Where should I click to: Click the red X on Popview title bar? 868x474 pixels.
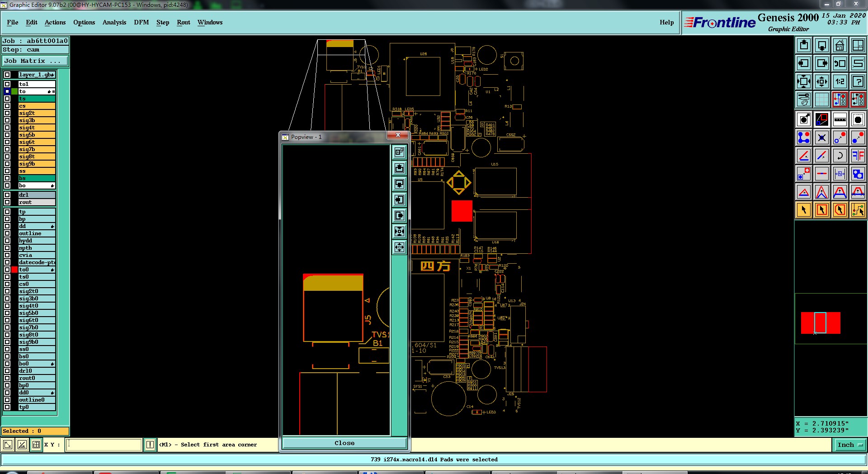pyautogui.click(x=398, y=135)
